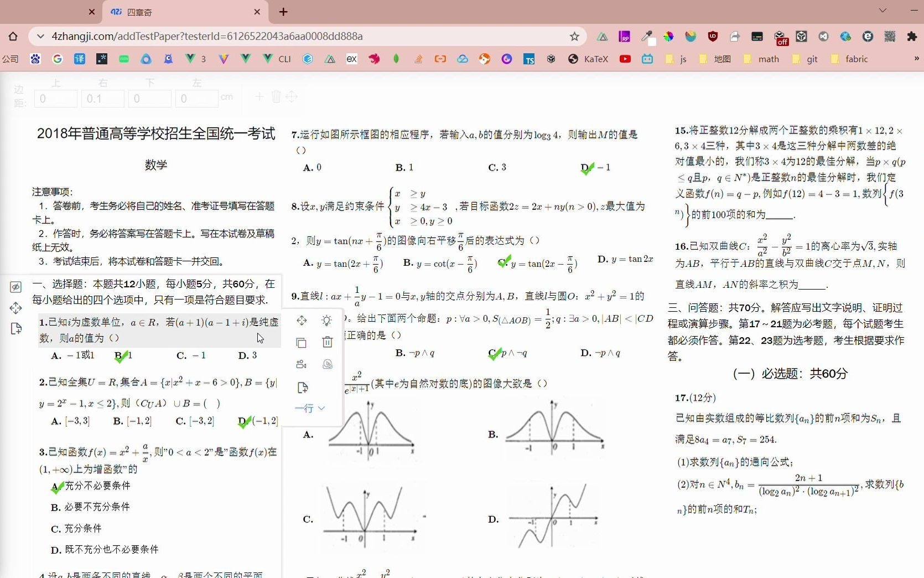Open the tab search dropdown arrow
Image resolution: width=924 pixels, height=578 pixels.
883,10
